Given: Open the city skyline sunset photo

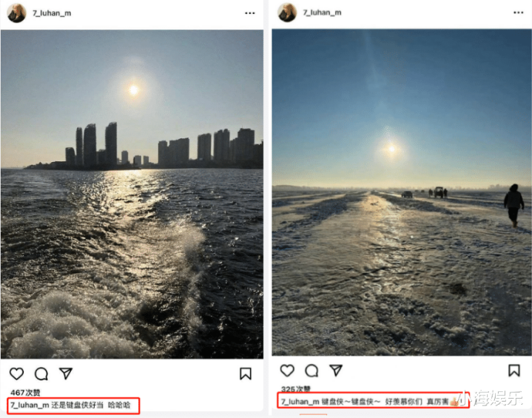Looking at the screenshot, I should click(x=132, y=194).
